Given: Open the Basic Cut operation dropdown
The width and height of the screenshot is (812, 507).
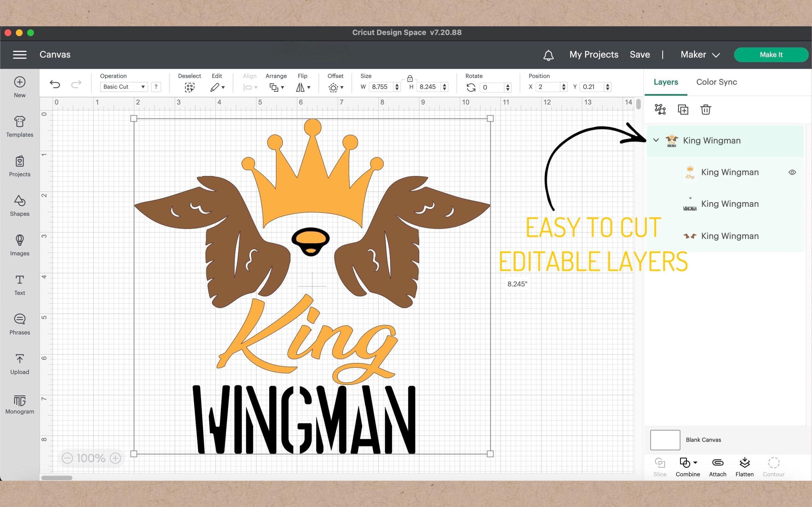Looking at the screenshot, I should pyautogui.click(x=123, y=86).
